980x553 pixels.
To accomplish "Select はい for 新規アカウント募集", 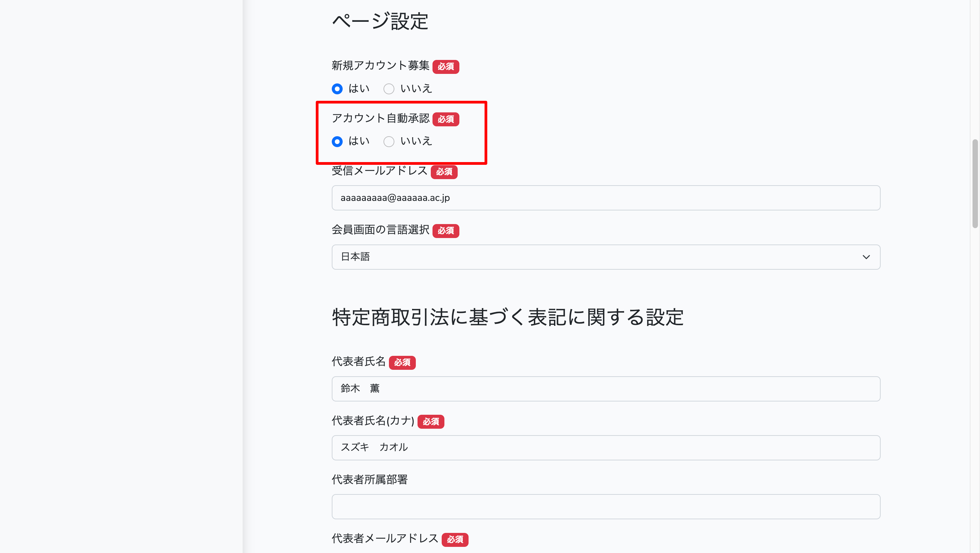I will pyautogui.click(x=337, y=89).
